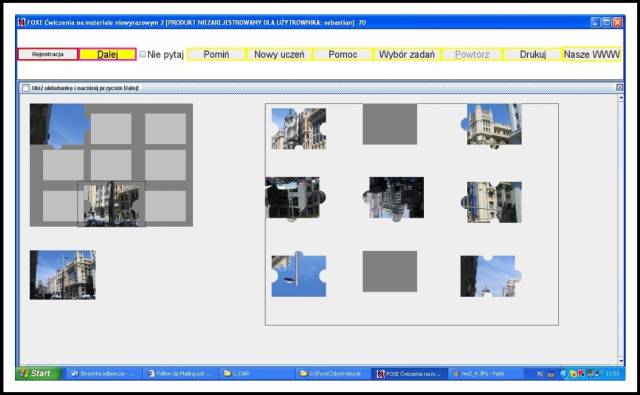Click the panel maximize icon at the right of the header
Screen dimensions: 640x395
click(x=619, y=87)
